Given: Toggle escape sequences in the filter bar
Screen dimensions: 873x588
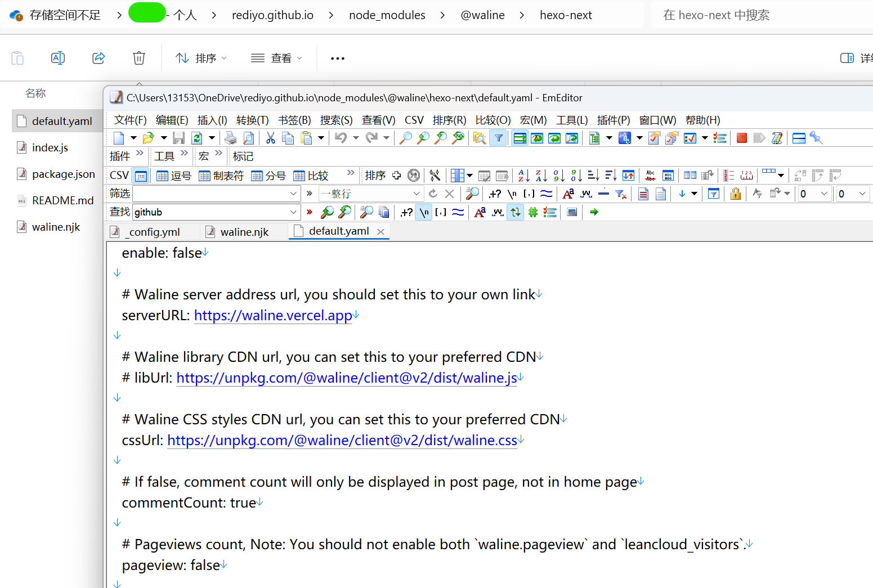Looking at the screenshot, I should coord(512,194).
